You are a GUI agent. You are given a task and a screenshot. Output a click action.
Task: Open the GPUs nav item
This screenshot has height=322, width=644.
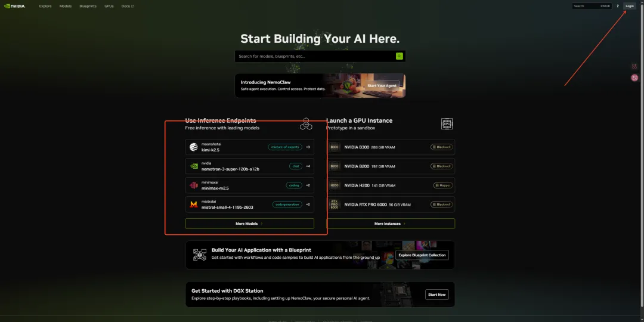click(x=109, y=6)
